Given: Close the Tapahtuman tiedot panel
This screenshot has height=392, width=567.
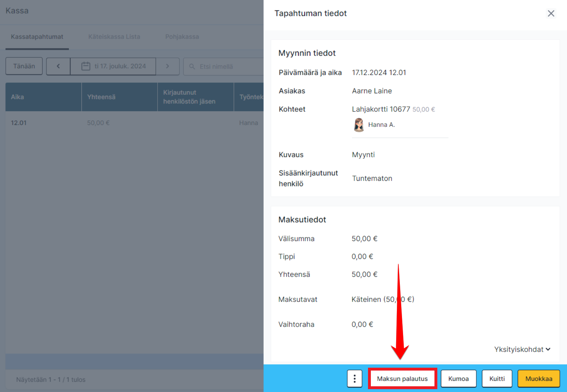Looking at the screenshot, I should (x=551, y=14).
